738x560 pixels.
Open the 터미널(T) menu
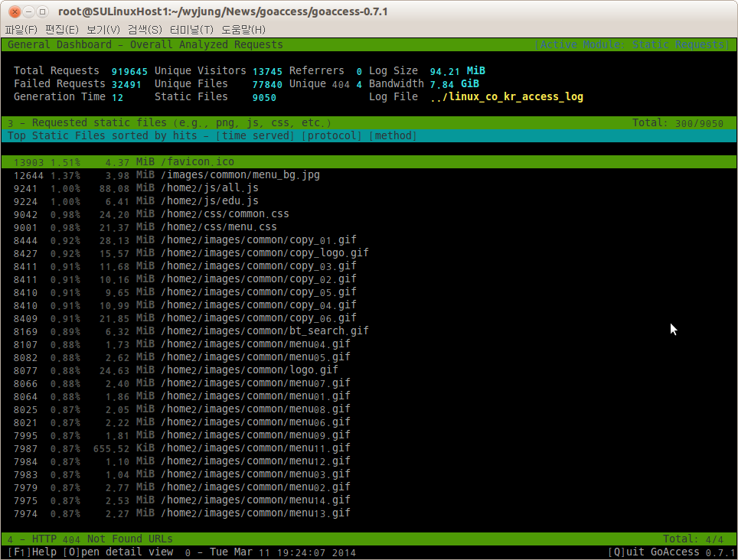(x=191, y=30)
